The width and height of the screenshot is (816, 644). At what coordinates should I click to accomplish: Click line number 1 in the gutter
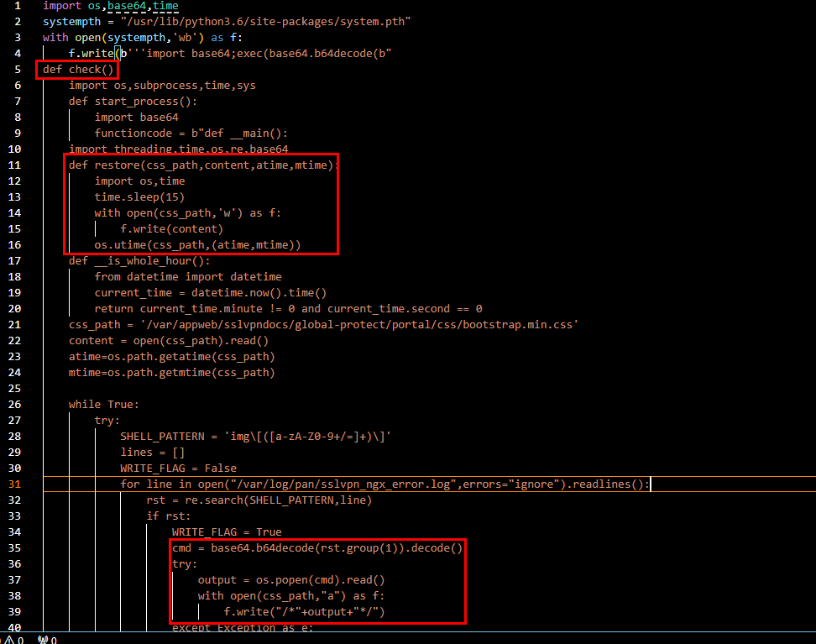(18, 6)
